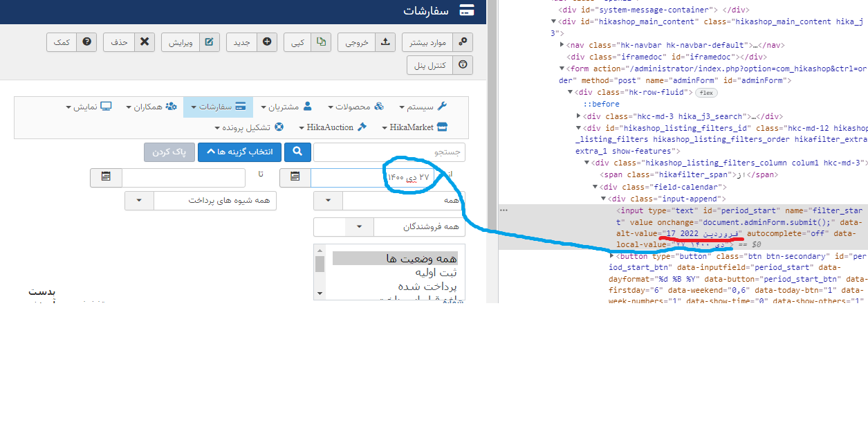Viewport: 868px width, 425px height.
Task: Click the delete (حذف) X icon
Action: (144, 42)
